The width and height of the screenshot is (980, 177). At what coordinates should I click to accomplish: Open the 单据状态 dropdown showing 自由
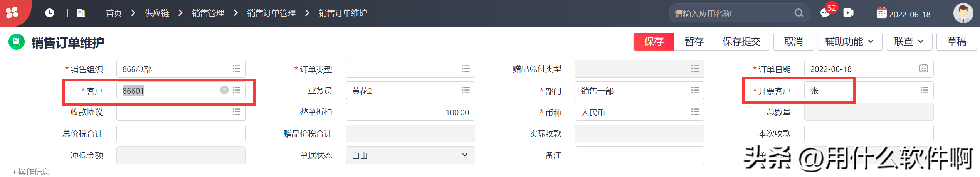click(410, 155)
